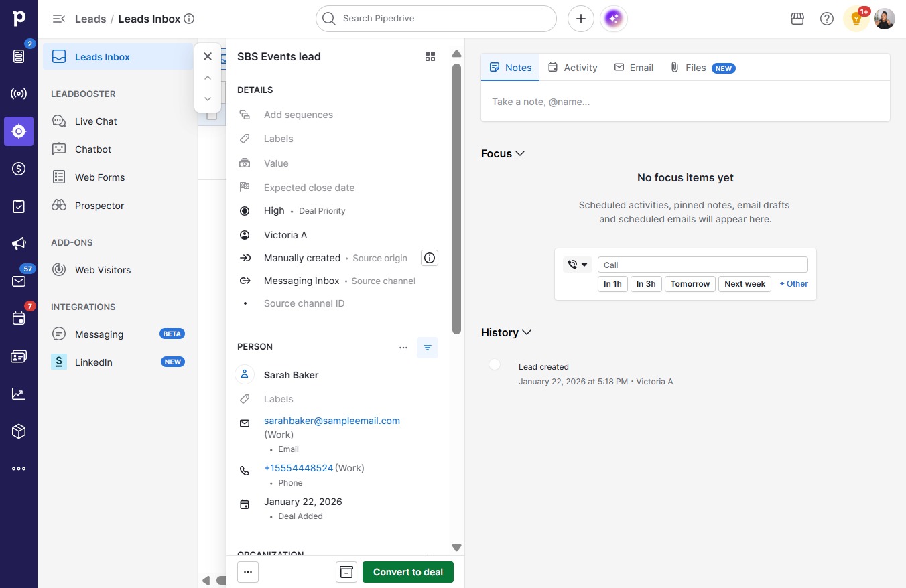
Task: Click Leads in the breadcrumb
Action: point(90,19)
